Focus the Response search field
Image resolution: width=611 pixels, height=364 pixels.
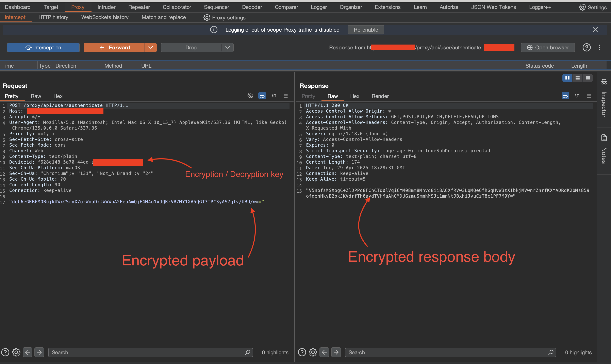[x=451, y=352]
